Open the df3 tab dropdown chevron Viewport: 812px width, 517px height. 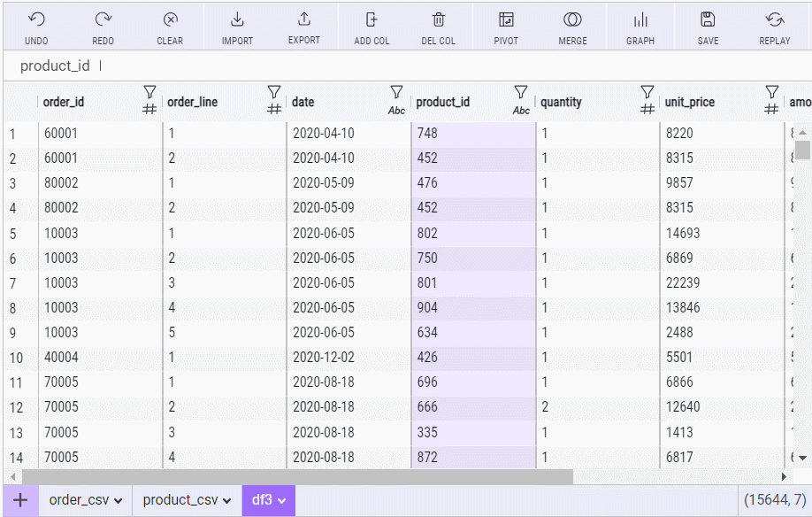click(282, 501)
